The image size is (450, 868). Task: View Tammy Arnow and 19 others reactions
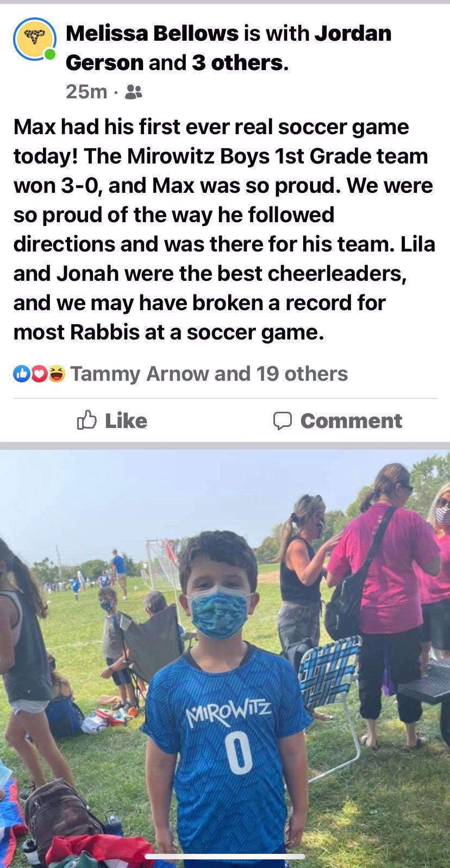coord(209,374)
